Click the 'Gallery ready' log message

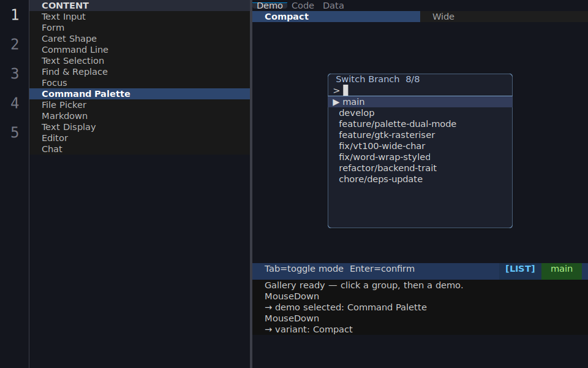364,285
